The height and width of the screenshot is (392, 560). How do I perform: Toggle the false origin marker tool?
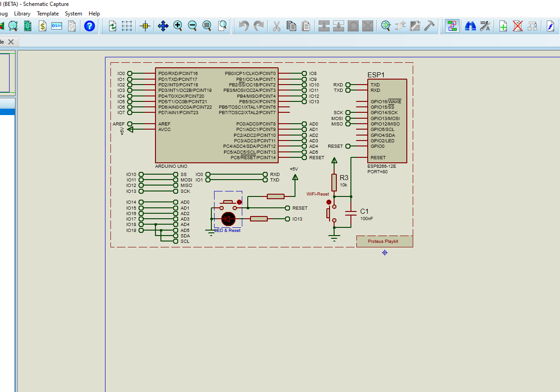[145, 26]
